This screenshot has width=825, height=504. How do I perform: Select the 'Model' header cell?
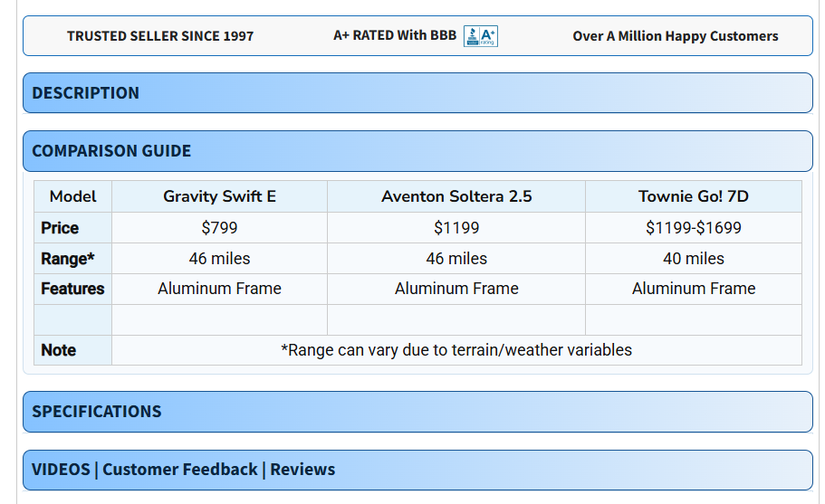(72, 196)
